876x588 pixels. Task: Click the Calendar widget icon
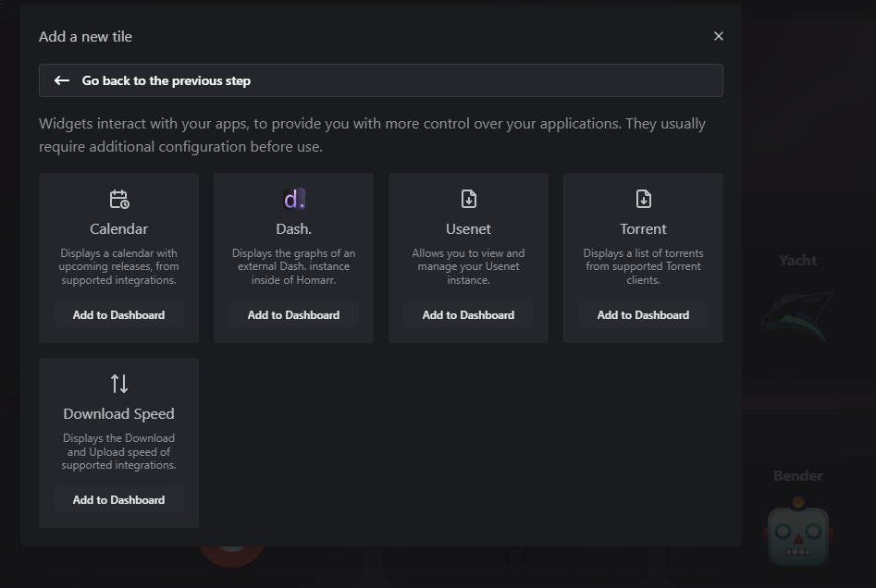[119, 199]
